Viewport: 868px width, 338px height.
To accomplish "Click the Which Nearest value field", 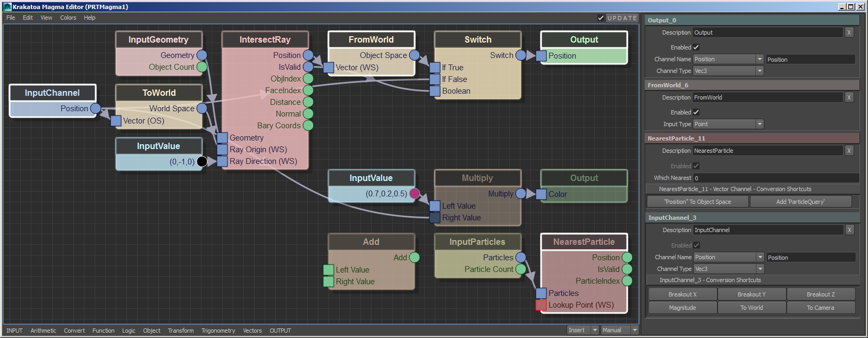I will tap(776, 178).
